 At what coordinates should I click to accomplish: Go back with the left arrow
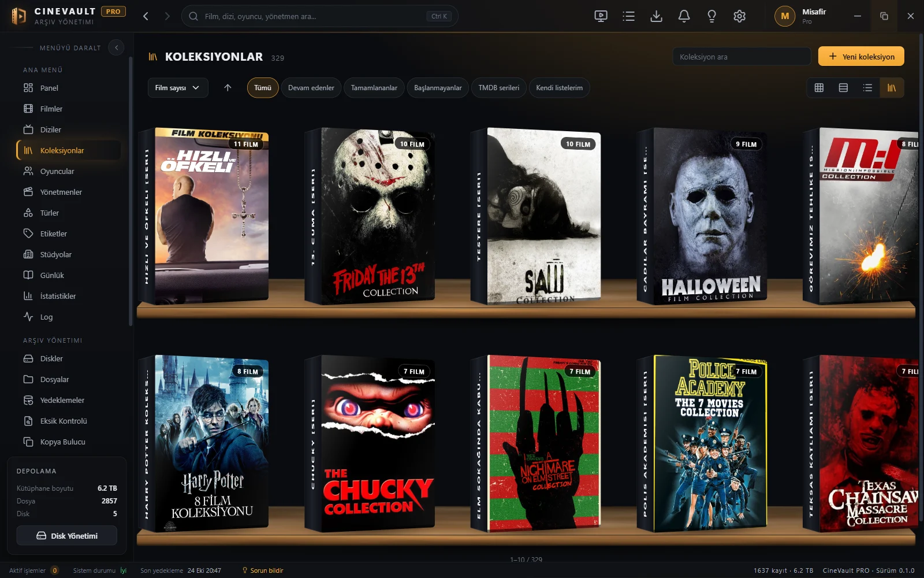click(146, 16)
